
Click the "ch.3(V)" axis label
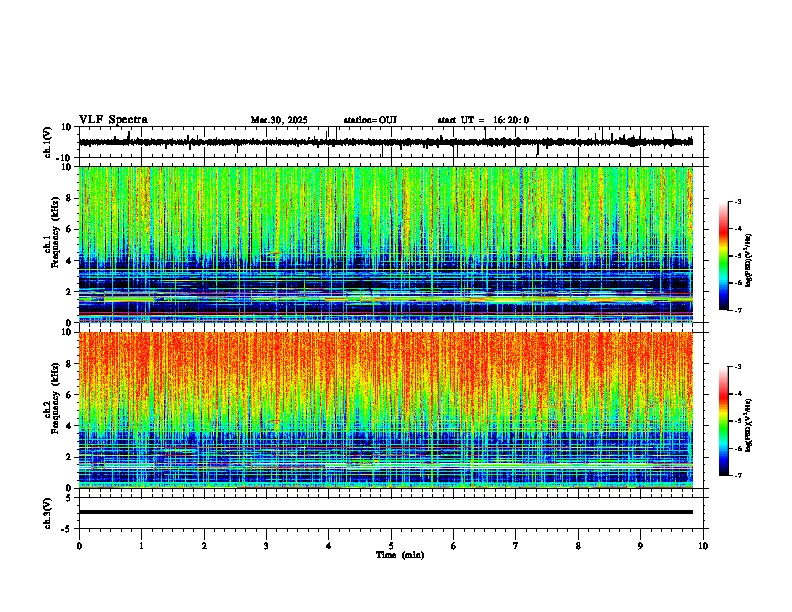pos(48,514)
